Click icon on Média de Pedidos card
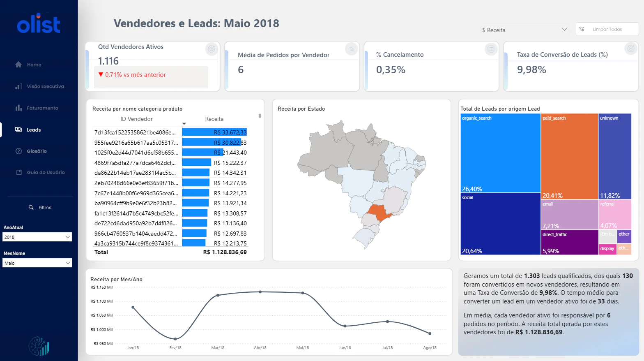644x361 pixels. coord(351,49)
